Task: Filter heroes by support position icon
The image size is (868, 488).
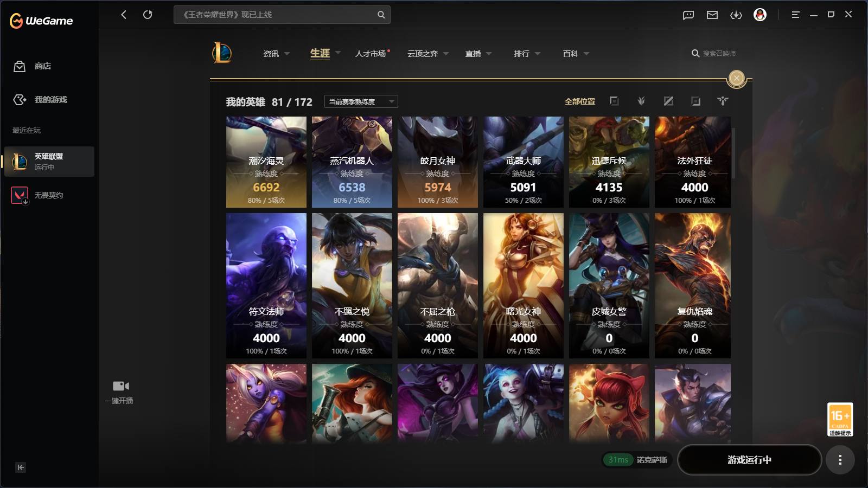Action: click(723, 101)
